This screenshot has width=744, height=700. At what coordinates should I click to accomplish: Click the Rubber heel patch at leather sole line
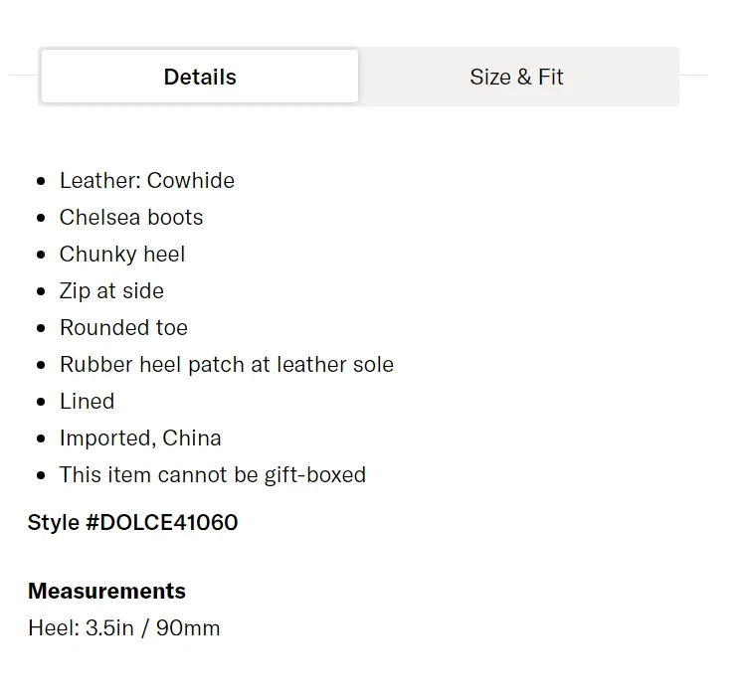coord(227,365)
